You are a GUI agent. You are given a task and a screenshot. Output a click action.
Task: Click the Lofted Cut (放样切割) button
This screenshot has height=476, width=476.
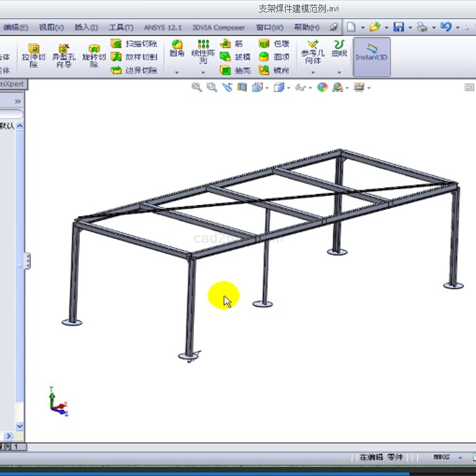point(134,57)
